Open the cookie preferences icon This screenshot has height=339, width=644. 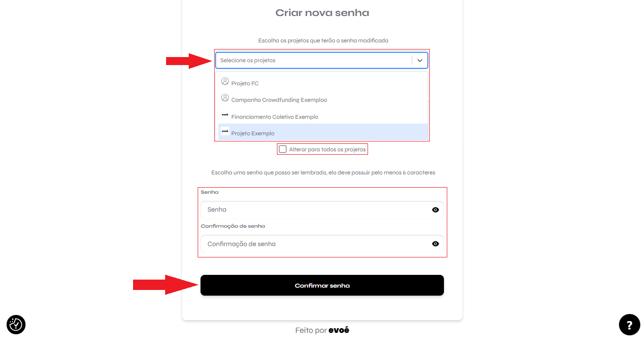[x=16, y=324]
